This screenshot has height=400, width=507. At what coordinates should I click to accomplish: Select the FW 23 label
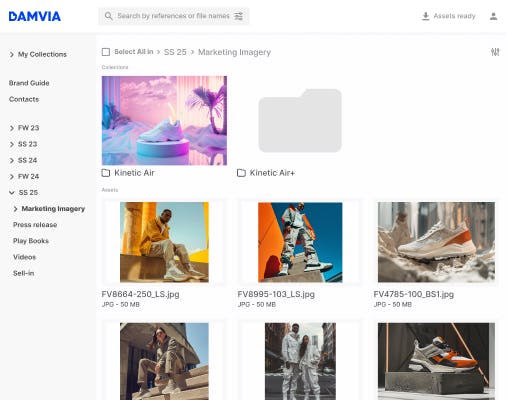coord(28,128)
